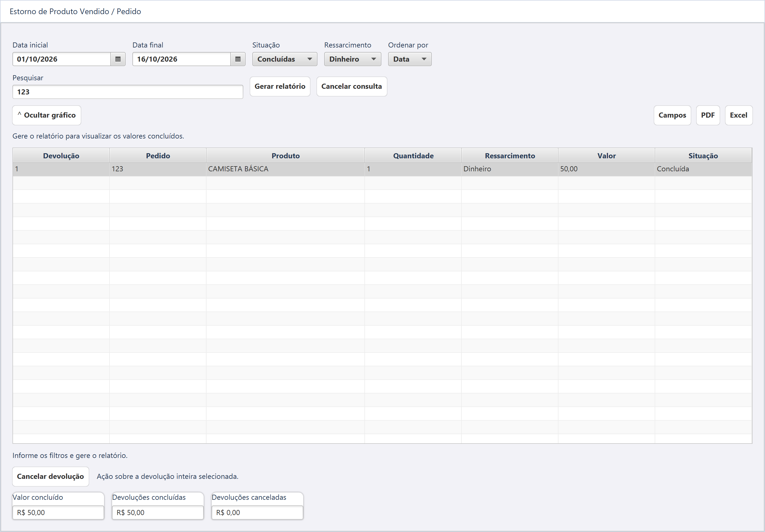Open the Campos column chooser
The height and width of the screenshot is (532, 765).
(672, 115)
